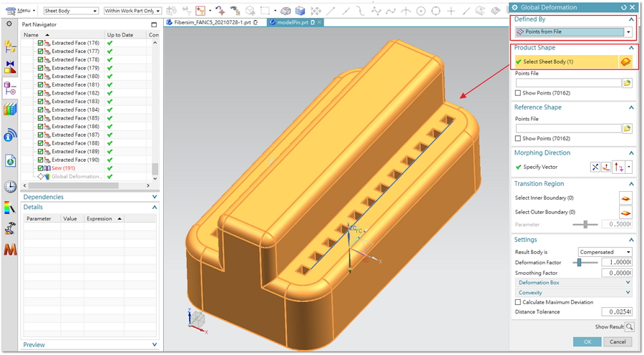Reset the Global Deformation dialog
The width and height of the screenshot is (644, 355).
[623, 7]
